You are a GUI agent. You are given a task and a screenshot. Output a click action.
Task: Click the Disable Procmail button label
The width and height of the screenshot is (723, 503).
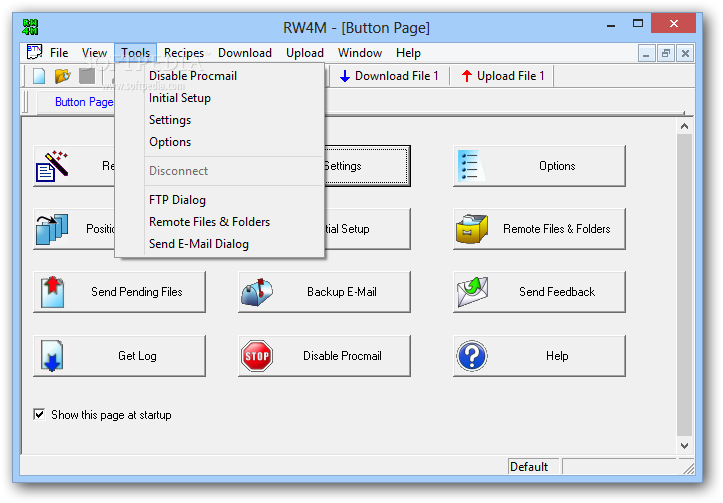[x=342, y=356]
